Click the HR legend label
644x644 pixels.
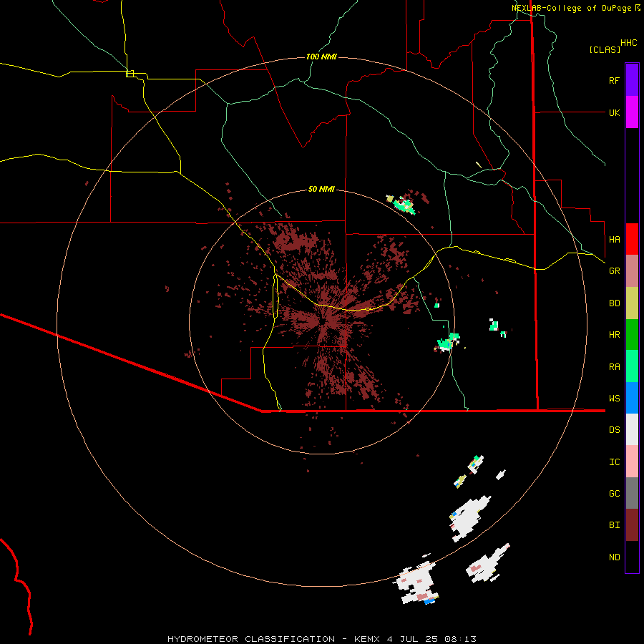pyautogui.click(x=614, y=335)
